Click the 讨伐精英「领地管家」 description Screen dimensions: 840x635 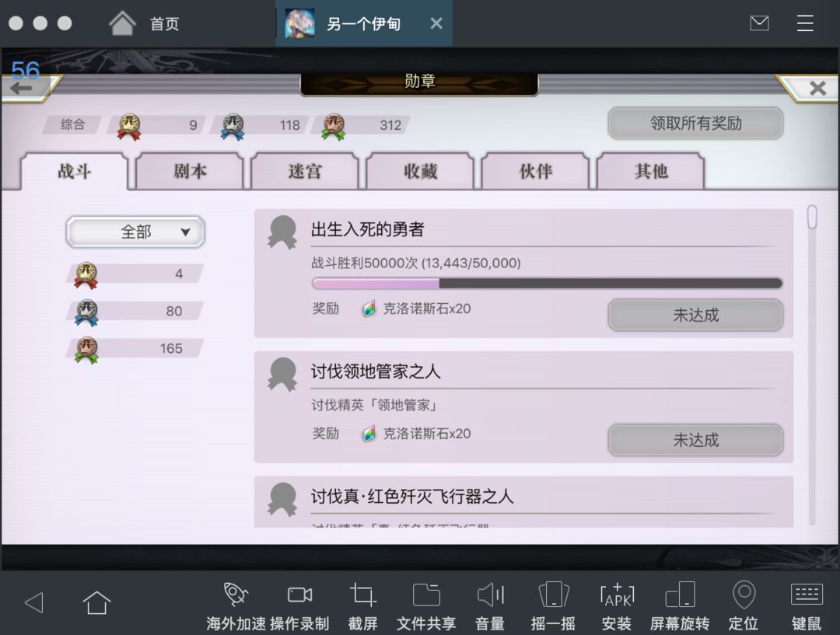374,405
